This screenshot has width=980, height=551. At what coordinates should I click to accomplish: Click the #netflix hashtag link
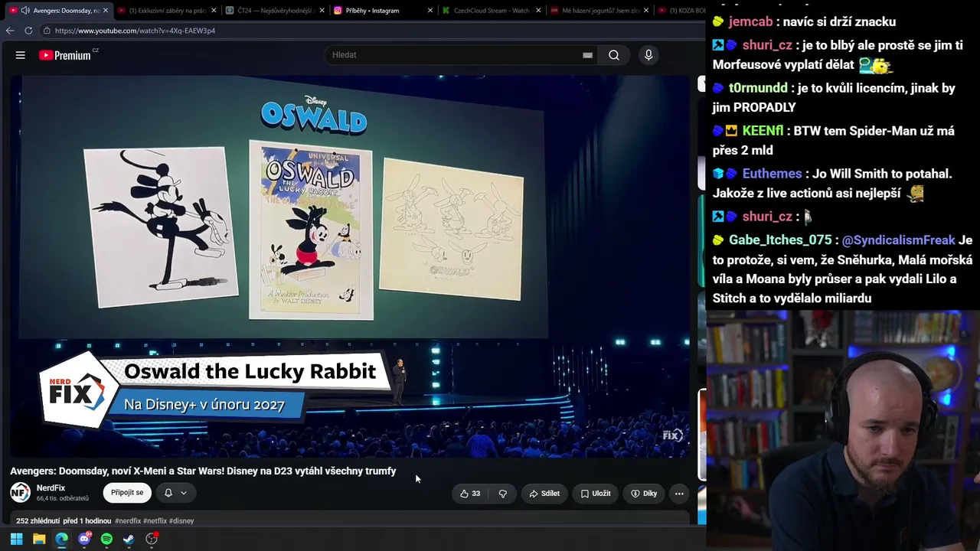pyautogui.click(x=155, y=521)
